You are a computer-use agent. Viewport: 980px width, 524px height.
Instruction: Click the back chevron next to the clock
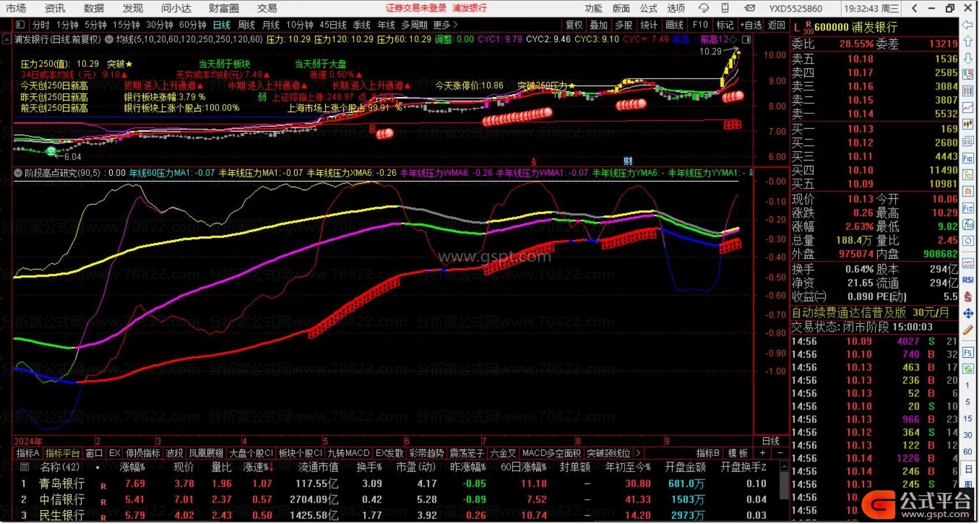click(x=914, y=8)
